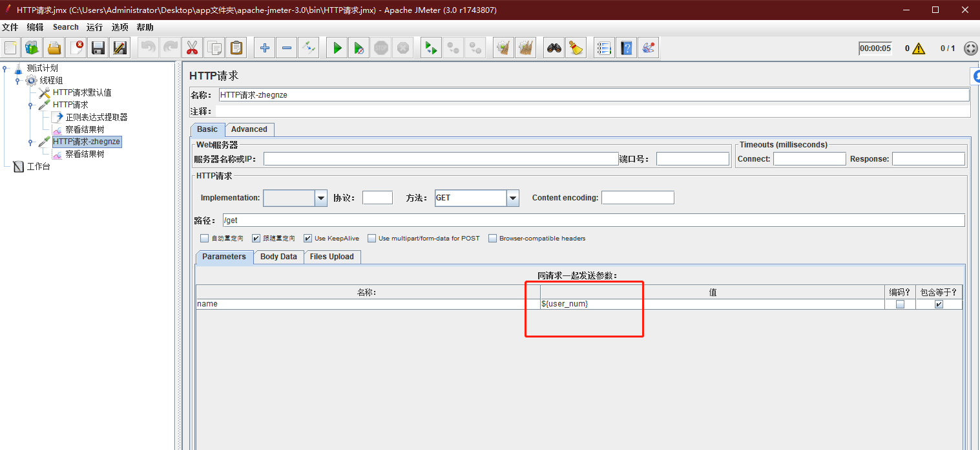Open Search with binoculars icon
The image size is (980, 450).
[554, 48]
